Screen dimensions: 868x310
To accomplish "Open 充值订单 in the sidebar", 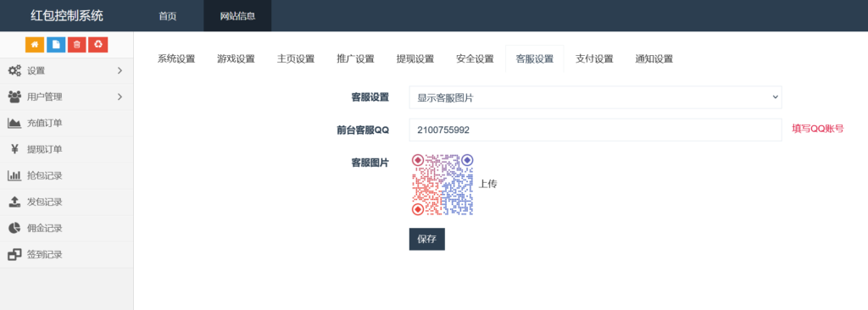I will pos(66,123).
